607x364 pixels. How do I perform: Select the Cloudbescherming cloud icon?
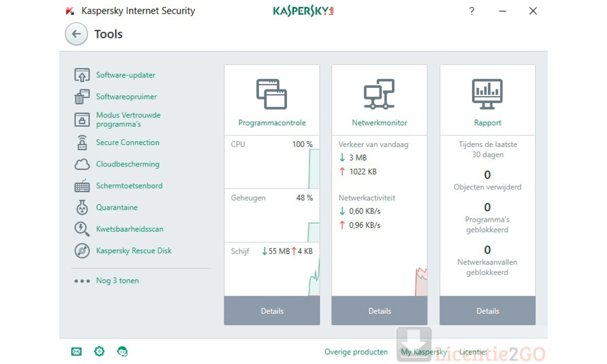click(82, 165)
